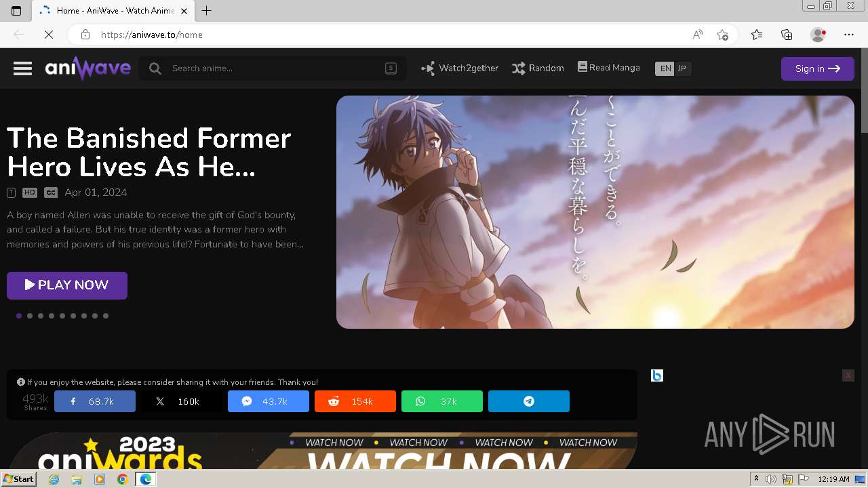Screen dimensions: 868x488
Task: Open the volume tray icon
Action: [x=771, y=479]
